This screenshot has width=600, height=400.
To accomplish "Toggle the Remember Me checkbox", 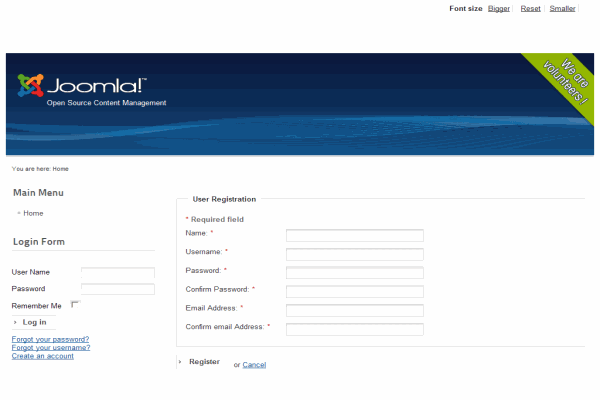I will 75,305.
